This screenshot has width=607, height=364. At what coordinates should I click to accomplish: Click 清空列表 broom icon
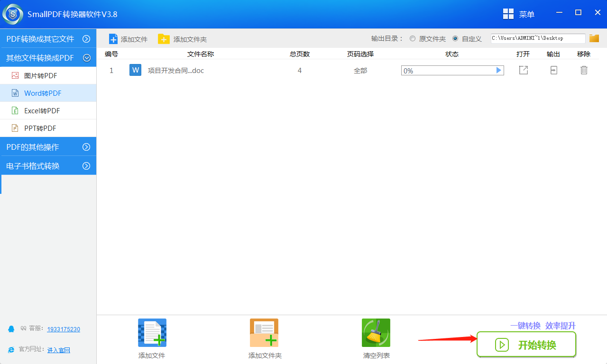coord(376,333)
